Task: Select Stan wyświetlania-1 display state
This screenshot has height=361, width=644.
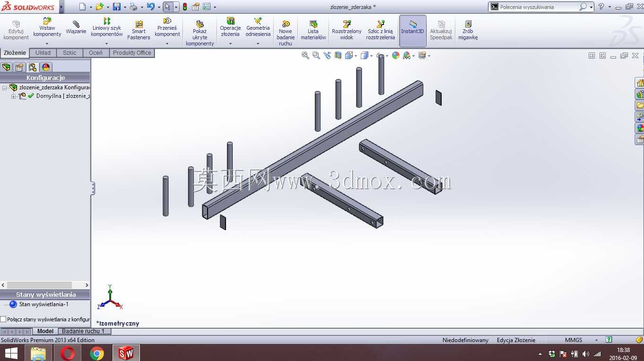Action: (44, 304)
